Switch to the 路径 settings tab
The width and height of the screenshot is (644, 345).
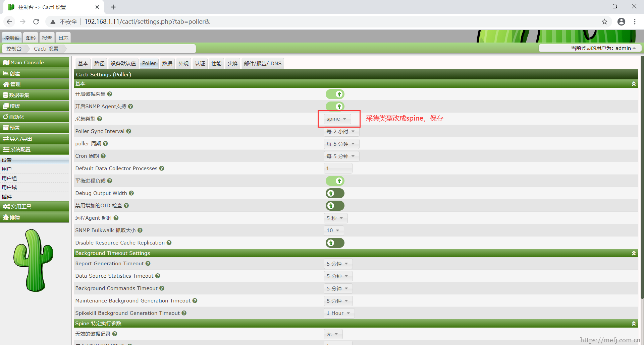99,63
